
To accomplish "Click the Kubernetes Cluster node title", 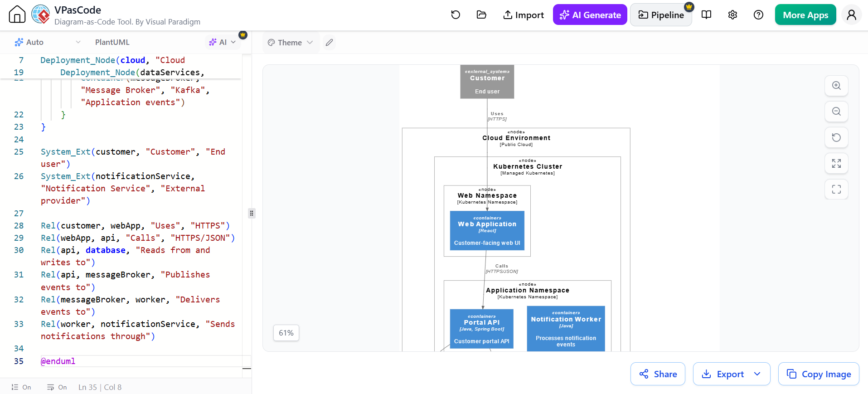I will [x=528, y=166].
